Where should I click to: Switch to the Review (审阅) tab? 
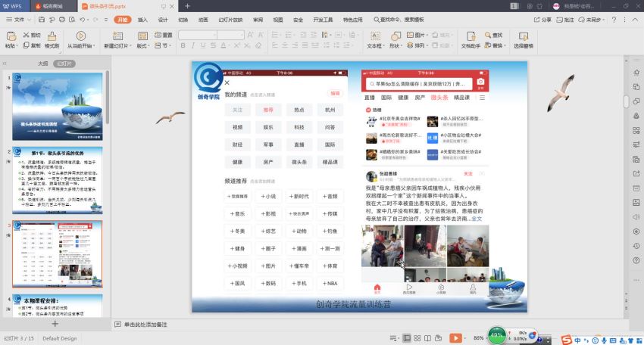[258, 19]
